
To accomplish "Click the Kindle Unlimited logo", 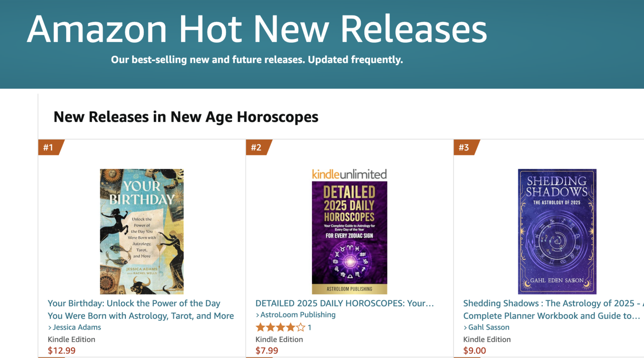I will click(x=349, y=174).
